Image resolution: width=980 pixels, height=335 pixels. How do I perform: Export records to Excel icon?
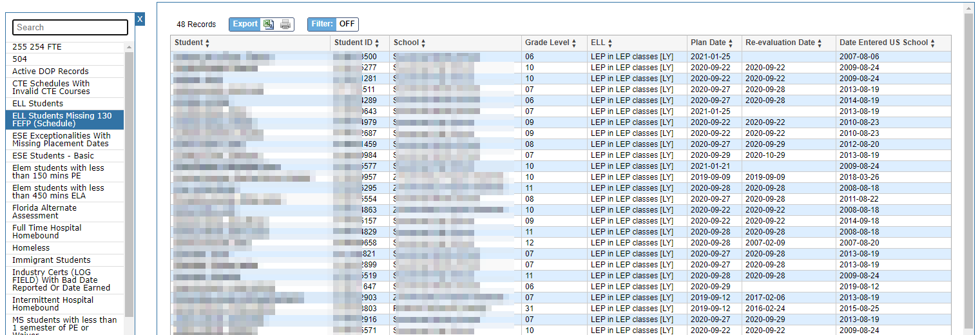(269, 24)
